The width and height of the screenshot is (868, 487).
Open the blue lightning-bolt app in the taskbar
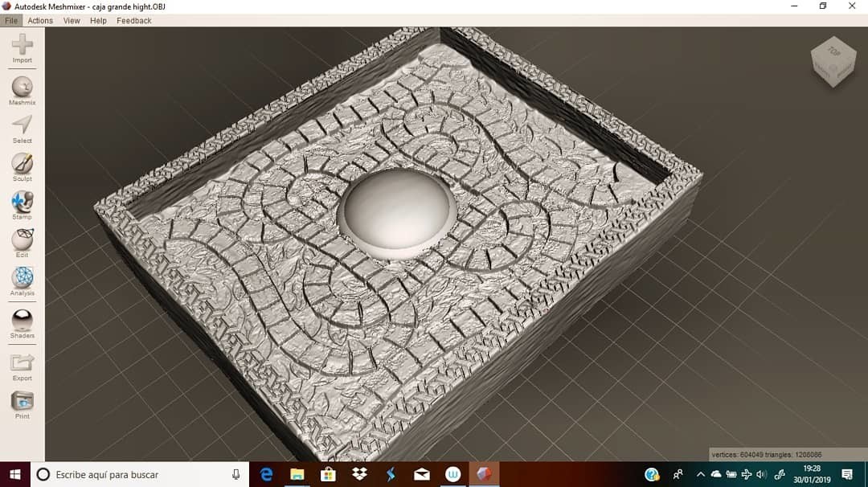point(391,474)
